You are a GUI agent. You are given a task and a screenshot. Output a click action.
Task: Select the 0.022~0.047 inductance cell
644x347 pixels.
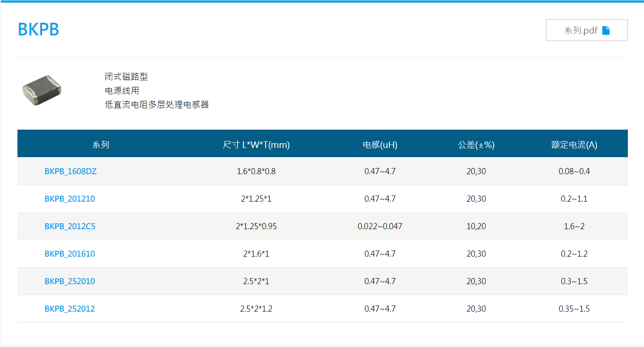click(380, 226)
